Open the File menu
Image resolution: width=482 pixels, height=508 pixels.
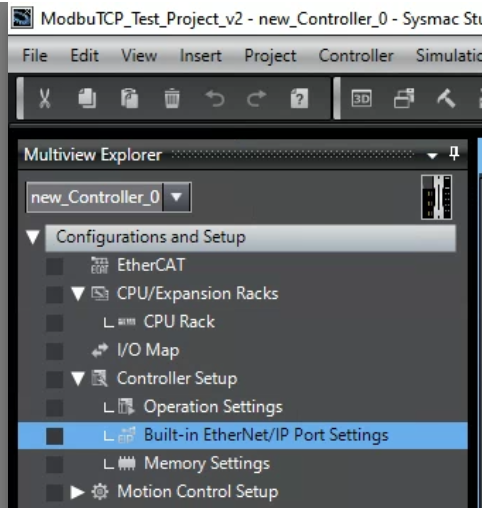(x=35, y=55)
